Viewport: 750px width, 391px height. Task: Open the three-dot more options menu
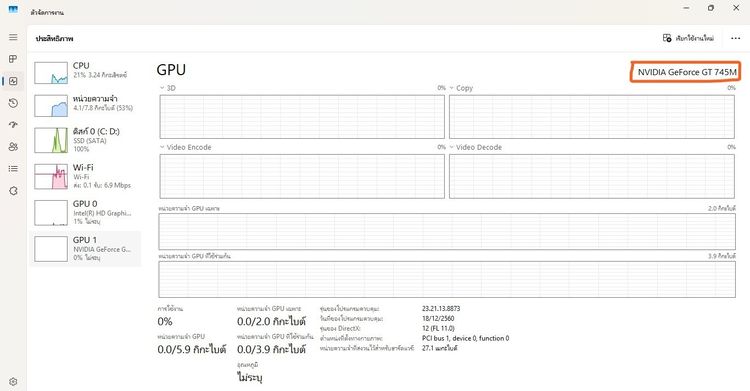pyautogui.click(x=736, y=38)
